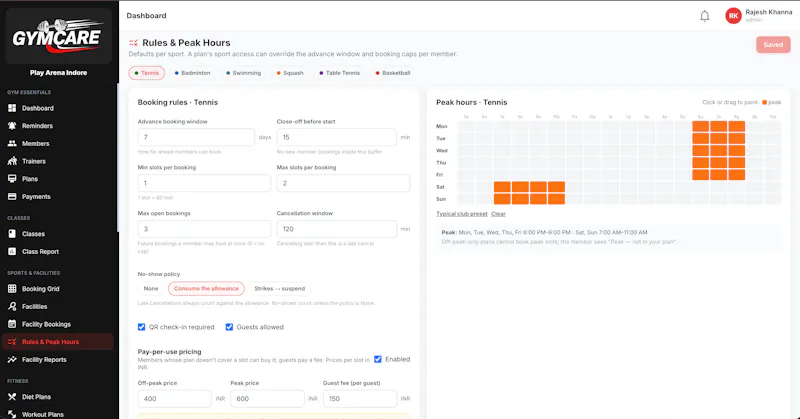Click the Trainers icon in sidebar
The height and width of the screenshot is (419, 800).
point(12,161)
